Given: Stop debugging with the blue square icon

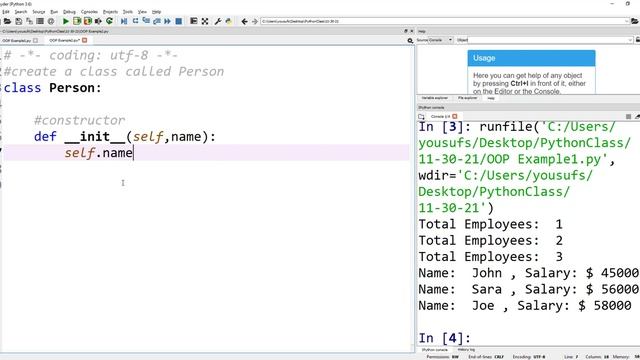Looking at the screenshot, I should tap(178, 21).
